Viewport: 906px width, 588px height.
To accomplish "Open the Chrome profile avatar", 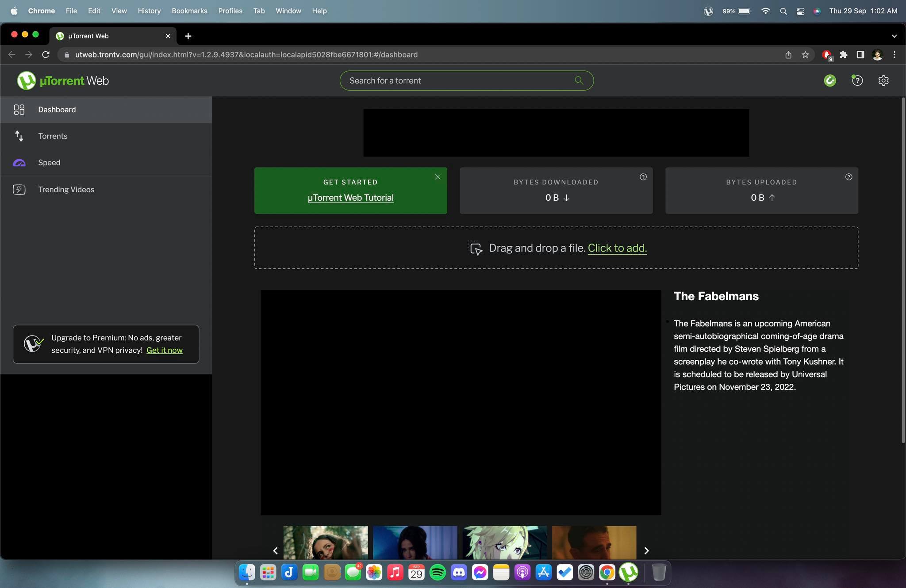I will [878, 54].
